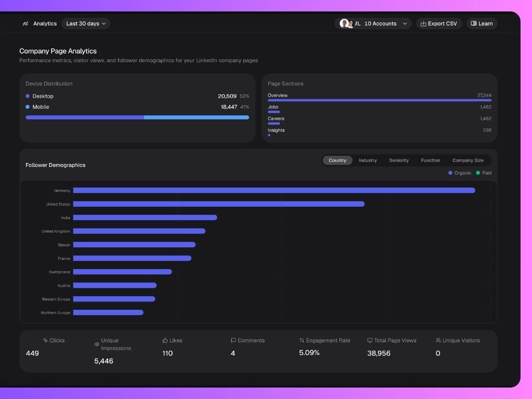Click the Northern Europe follower bar
Viewport: 532px width, 399px height.
[108, 312]
